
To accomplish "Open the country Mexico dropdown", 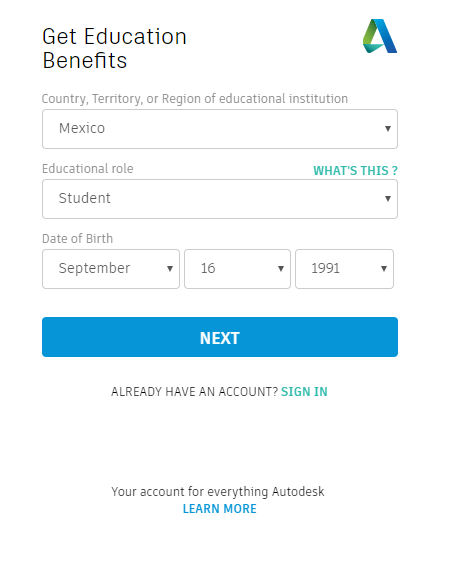I will coord(220,129).
